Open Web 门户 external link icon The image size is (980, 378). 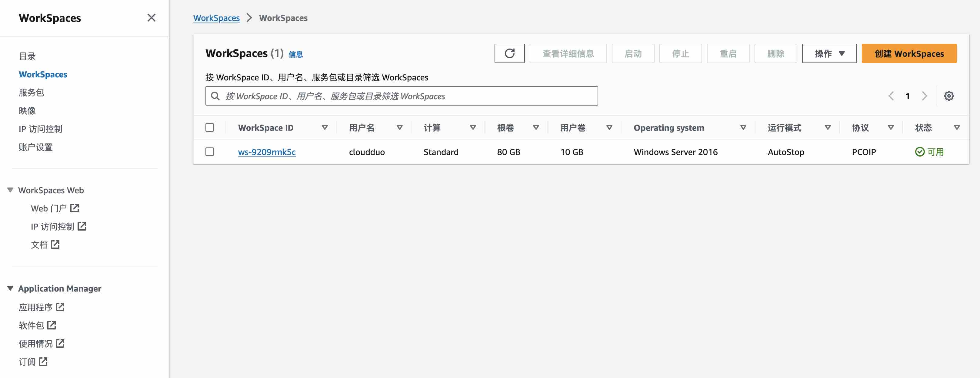[75, 208]
